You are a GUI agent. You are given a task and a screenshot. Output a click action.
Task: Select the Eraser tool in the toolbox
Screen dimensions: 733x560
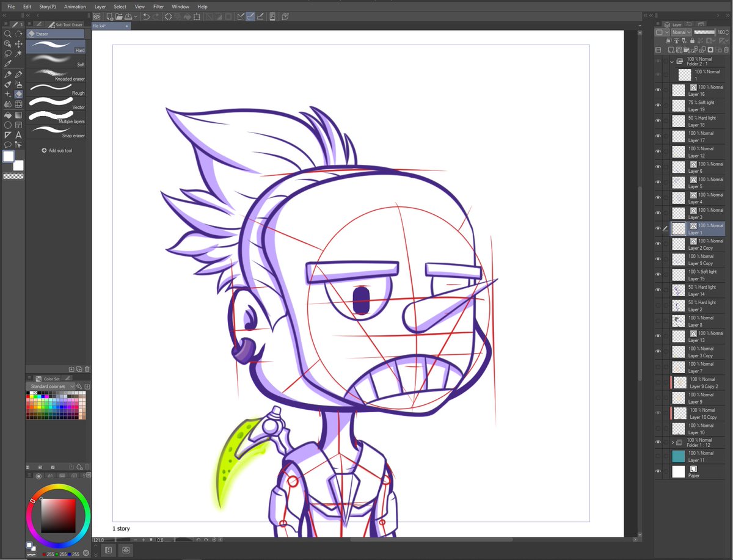pyautogui.click(x=19, y=94)
